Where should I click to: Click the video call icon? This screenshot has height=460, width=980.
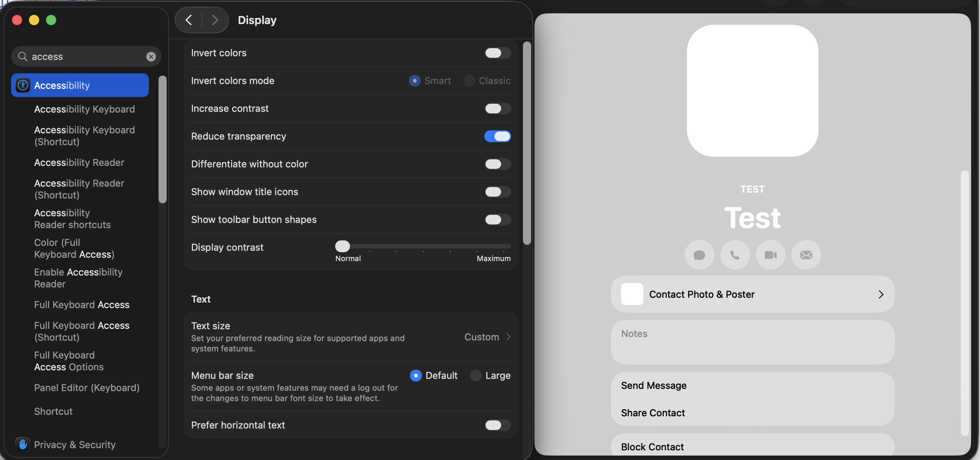(770, 255)
